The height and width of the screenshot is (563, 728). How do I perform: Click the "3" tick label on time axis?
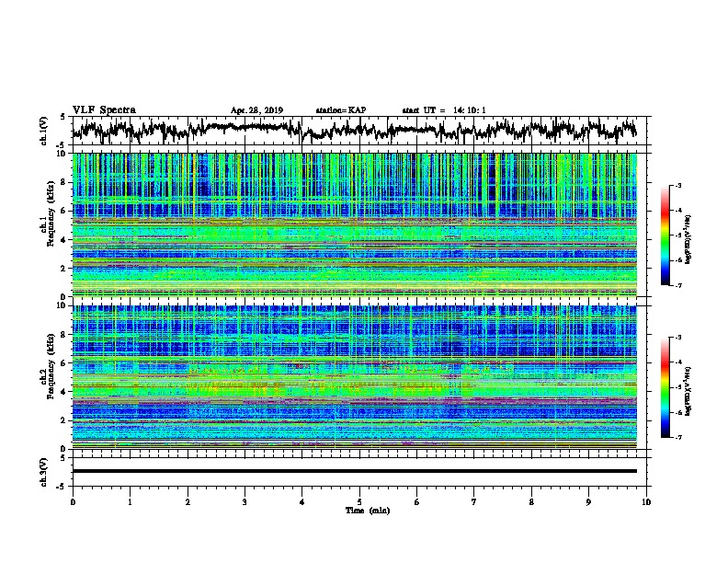pyautogui.click(x=245, y=502)
